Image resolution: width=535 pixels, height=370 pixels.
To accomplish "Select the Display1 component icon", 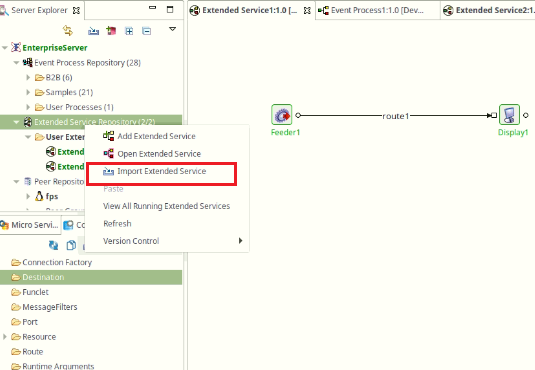I will coord(509,115).
